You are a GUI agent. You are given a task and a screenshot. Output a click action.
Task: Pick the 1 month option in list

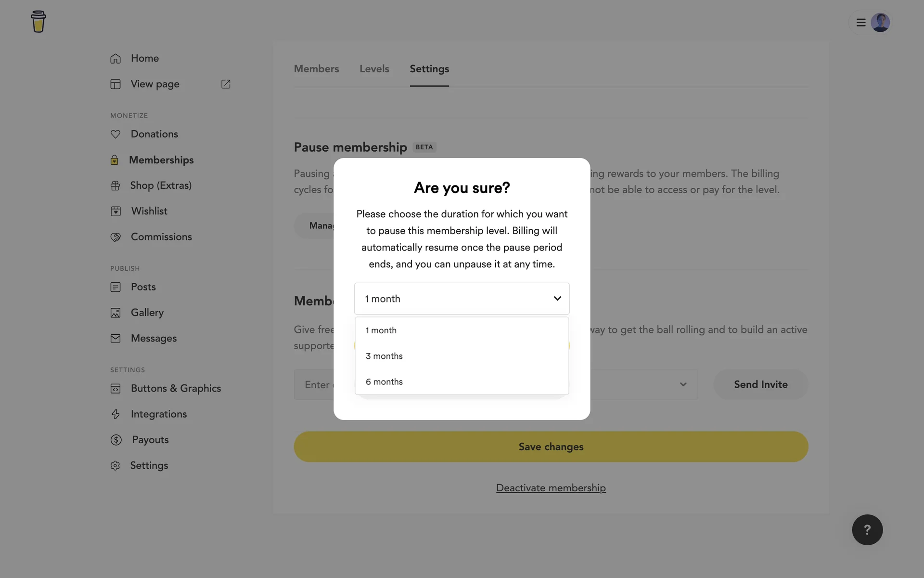381,330
